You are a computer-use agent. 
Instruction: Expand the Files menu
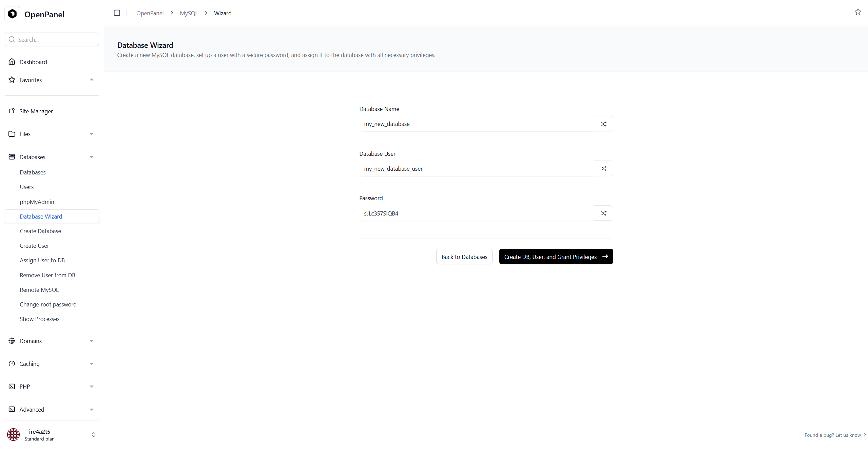tap(91, 134)
